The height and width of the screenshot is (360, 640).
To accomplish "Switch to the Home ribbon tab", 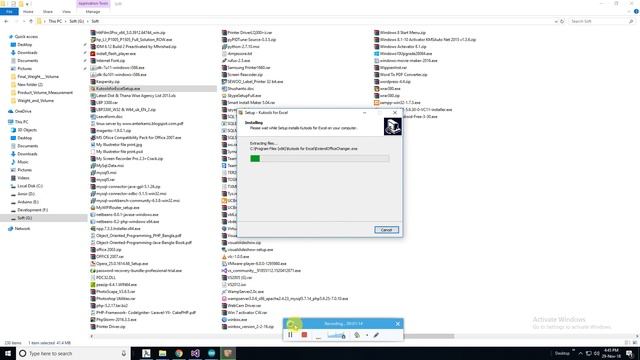I will (x=28, y=11).
